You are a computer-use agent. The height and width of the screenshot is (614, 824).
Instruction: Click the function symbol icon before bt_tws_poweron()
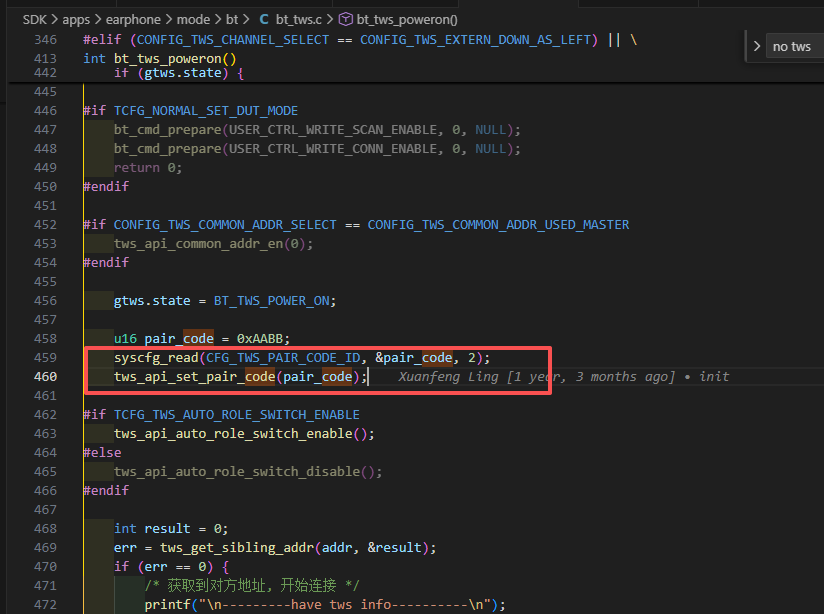(x=345, y=19)
